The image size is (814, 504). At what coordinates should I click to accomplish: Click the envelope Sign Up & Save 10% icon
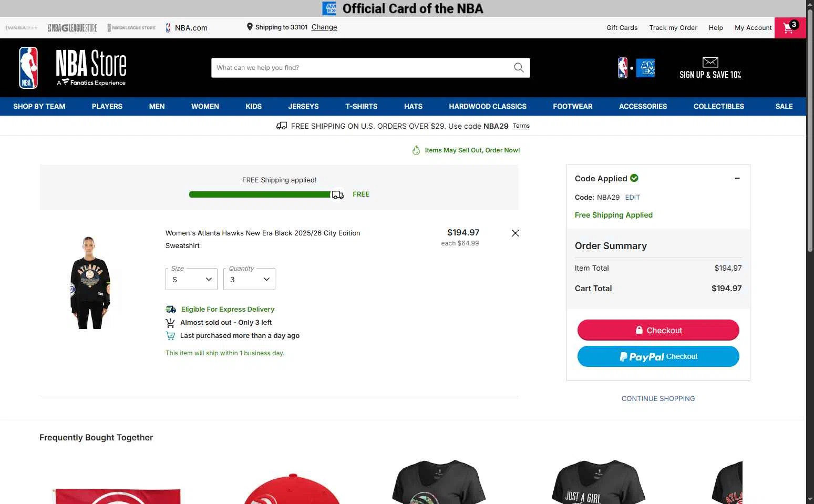(x=710, y=62)
